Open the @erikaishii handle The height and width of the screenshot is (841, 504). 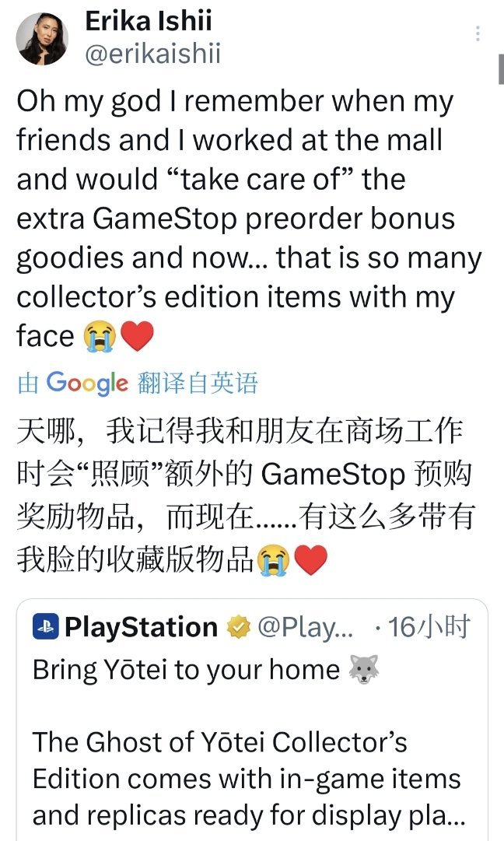(x=152, y=54)
